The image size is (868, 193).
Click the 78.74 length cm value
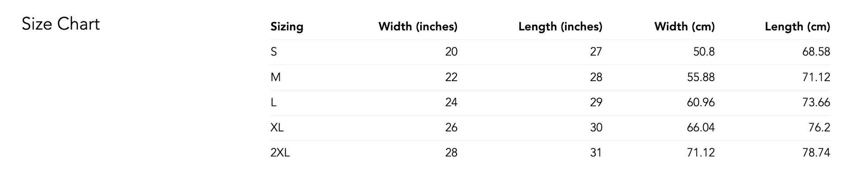pyautogui.click(x=816, y=153)
